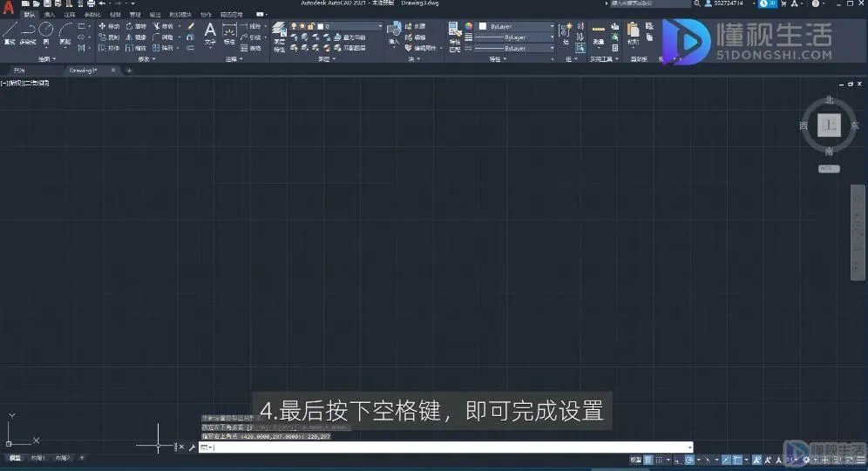Viewport: 868px width, 471px height.
Task: Open the Layer Properties manager
Action: (279, 37)
